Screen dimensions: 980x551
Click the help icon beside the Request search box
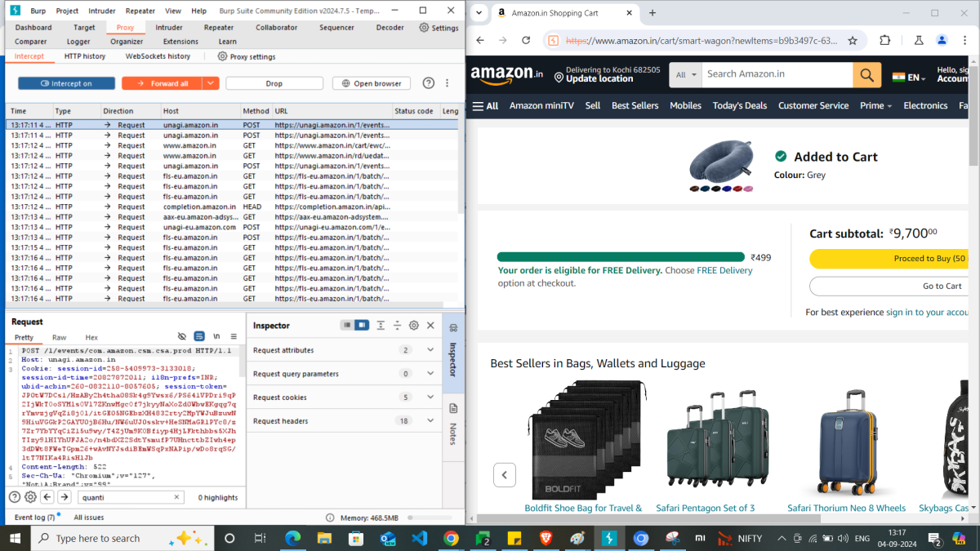14,497
